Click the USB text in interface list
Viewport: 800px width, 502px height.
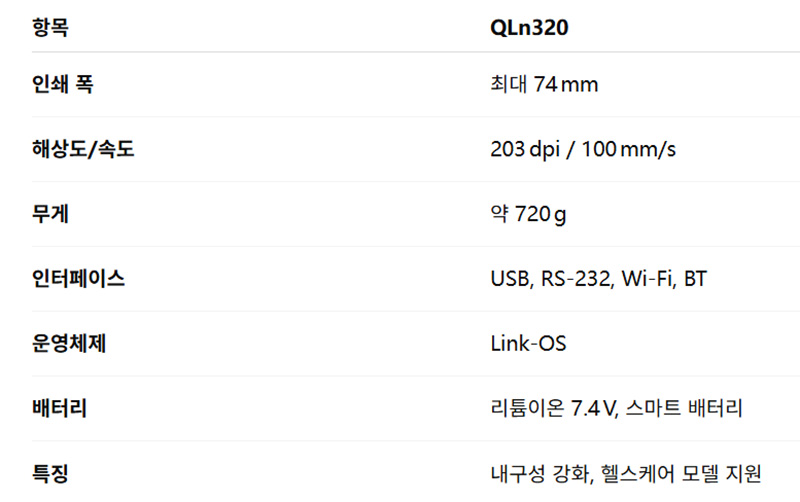click(x=510, y=279)
